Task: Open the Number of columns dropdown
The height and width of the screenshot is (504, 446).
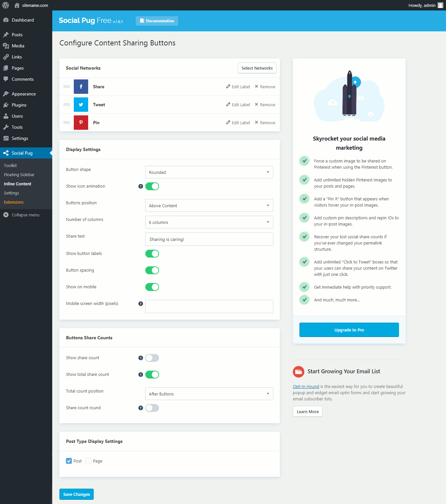Action: 209,222
